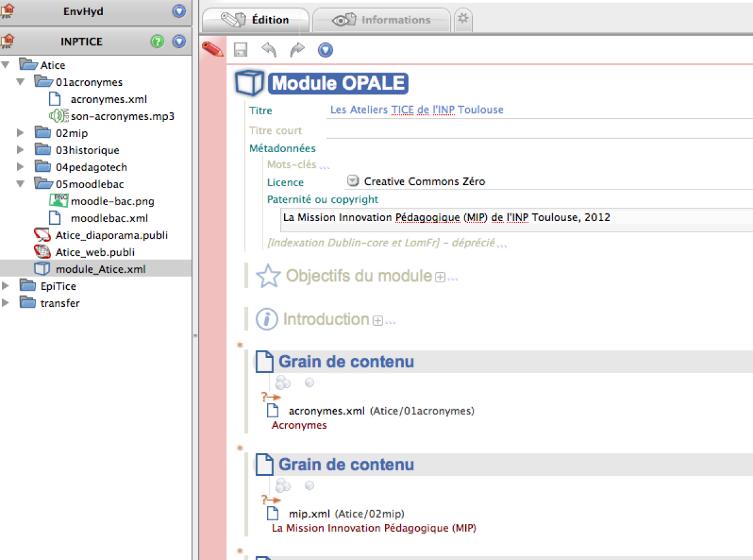Screen dimensions: 753x560
Task: Select son-acronymes.mp3 audio file
Action: (122, 116)
